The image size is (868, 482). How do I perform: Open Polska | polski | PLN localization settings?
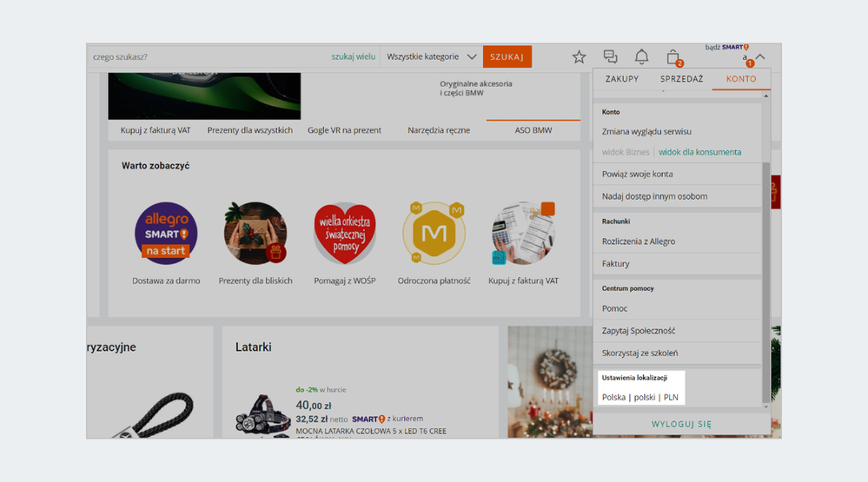point(640,397)
